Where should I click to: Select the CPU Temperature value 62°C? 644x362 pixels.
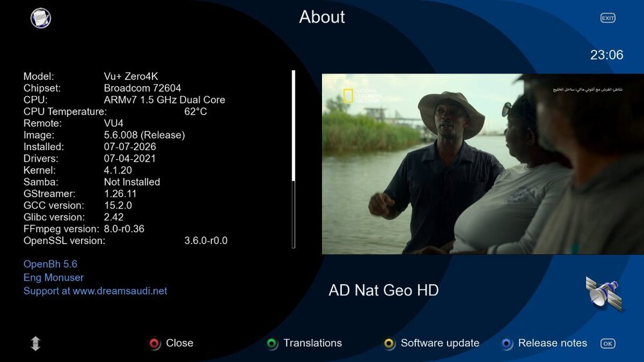click(196, 111)
